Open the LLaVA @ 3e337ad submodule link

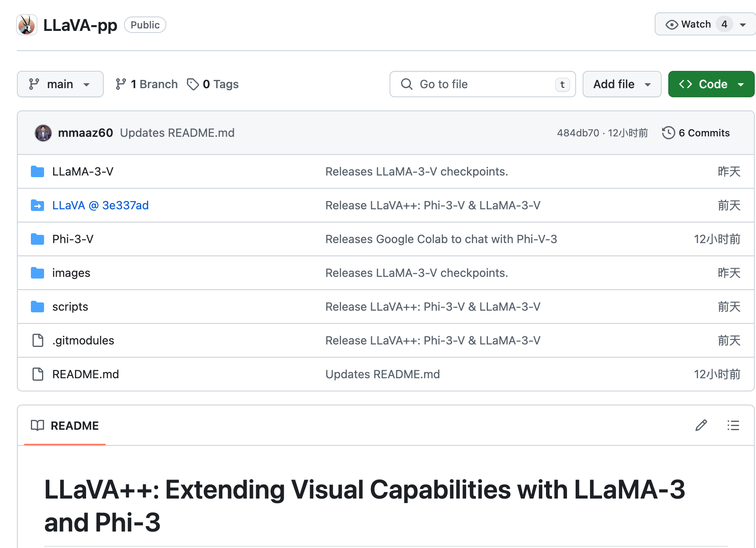tap(100, 205)
